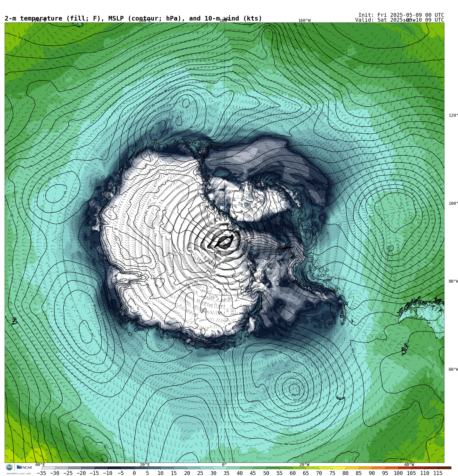Click the '140°E' longitude label at top
Screen dimensions: 458x476
click(40, 20)
